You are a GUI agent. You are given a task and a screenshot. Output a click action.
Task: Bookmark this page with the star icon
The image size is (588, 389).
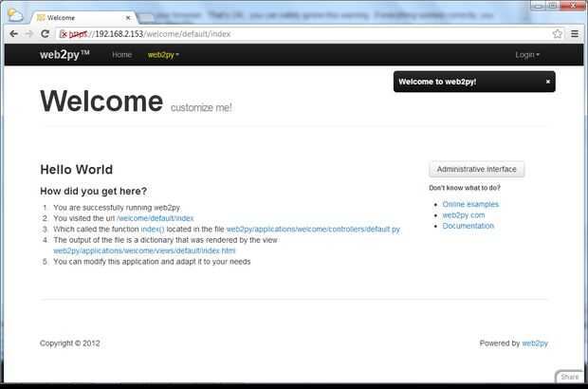[558, 34]
